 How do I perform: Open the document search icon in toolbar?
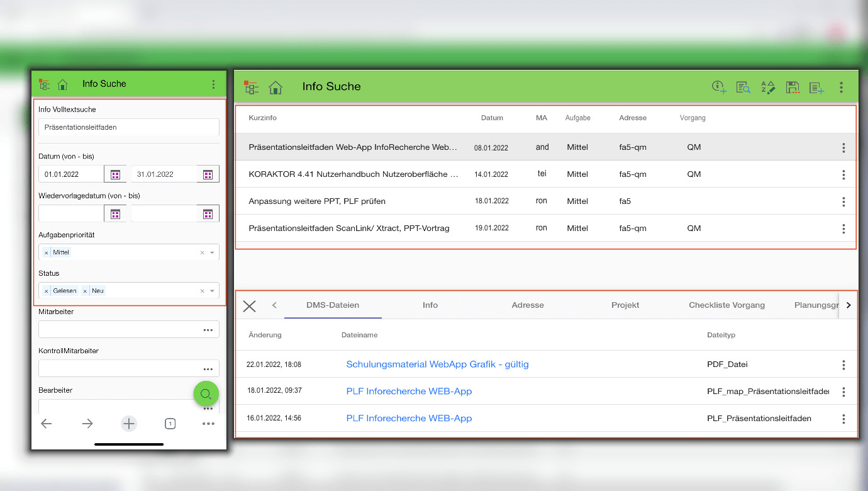743,87
